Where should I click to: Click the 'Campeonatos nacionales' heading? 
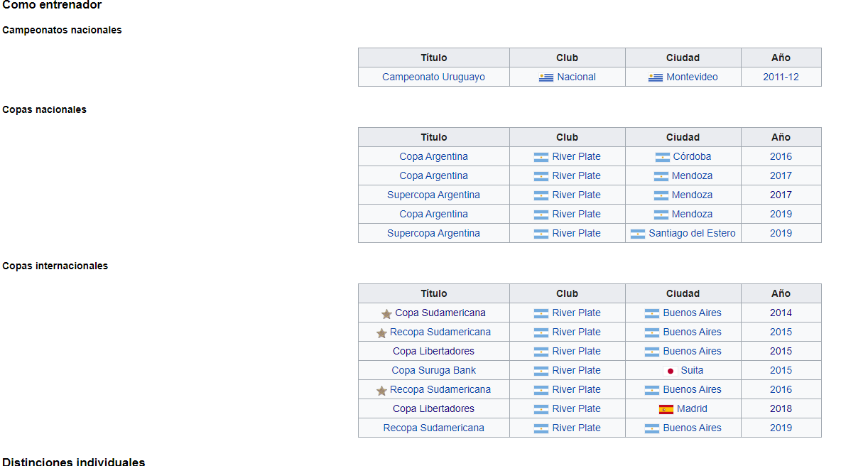point(62,30)
